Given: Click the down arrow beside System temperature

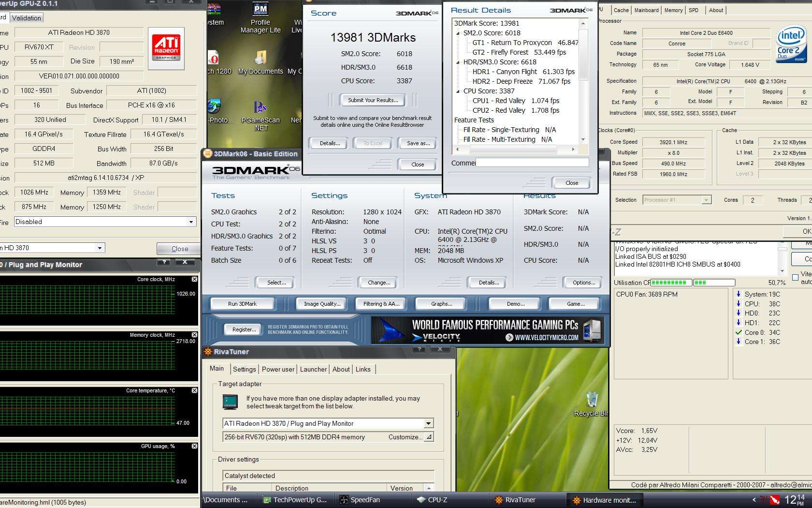Looking at the screenshot, I should (x=739, y=294).
